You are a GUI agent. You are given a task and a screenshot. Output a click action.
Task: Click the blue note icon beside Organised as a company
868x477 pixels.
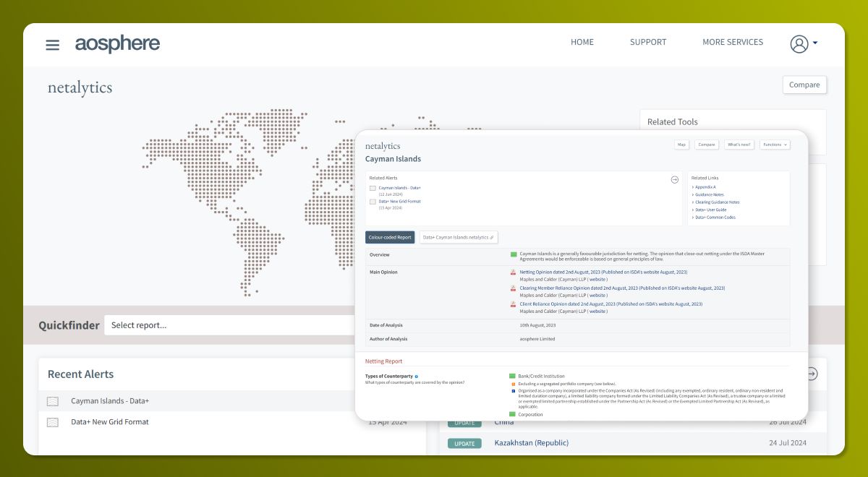513,391
